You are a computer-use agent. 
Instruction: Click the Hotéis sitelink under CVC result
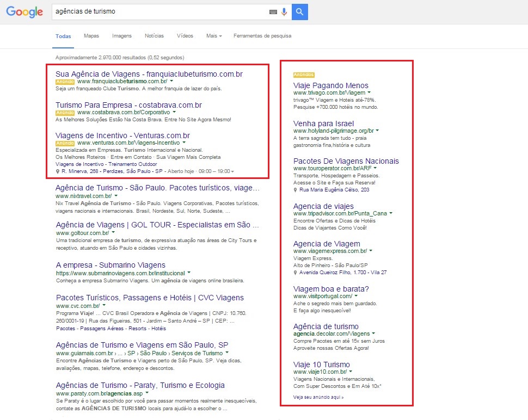click(x=158, y=329)
